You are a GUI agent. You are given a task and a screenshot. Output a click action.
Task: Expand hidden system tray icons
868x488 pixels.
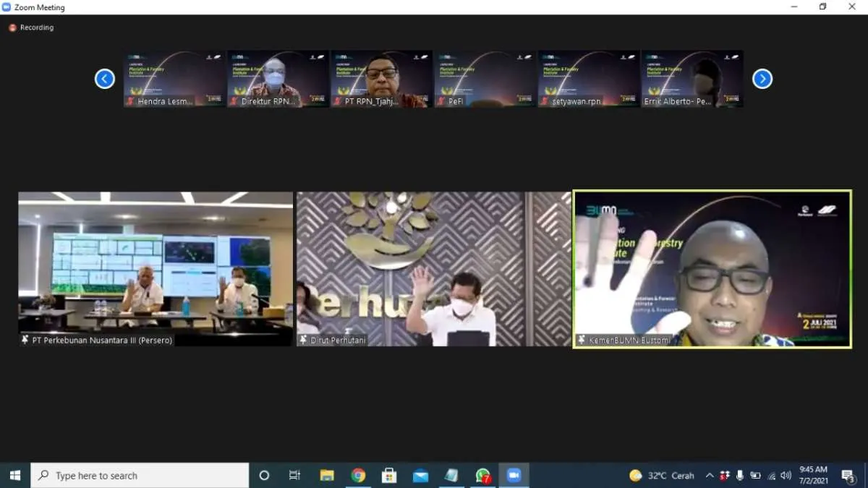(710, 475)
